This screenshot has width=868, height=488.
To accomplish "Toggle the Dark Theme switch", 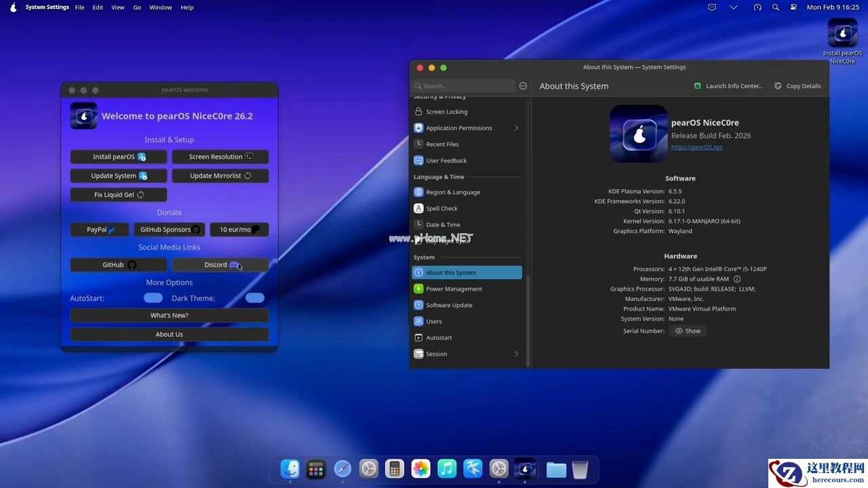I will 255,298.
